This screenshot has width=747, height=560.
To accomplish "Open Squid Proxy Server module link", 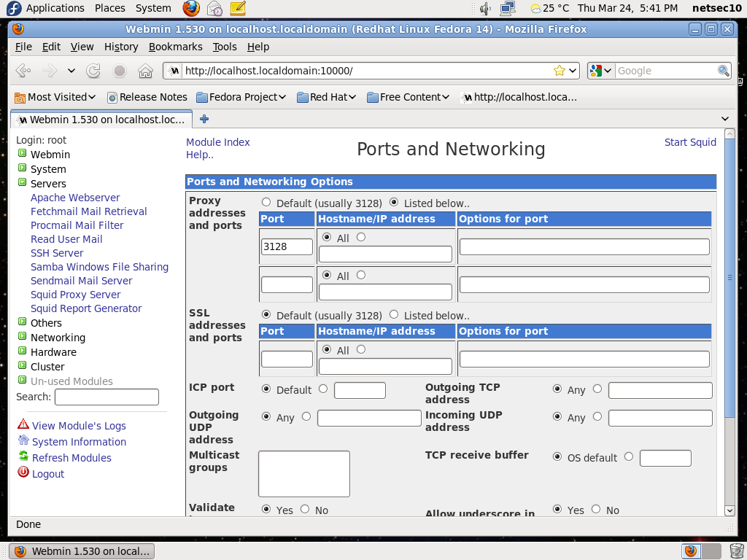I will (x=75, y=295).
